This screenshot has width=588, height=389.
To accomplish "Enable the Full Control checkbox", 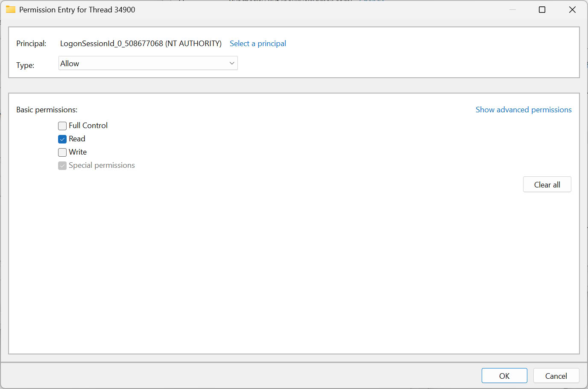I will [x=62, y=126].
